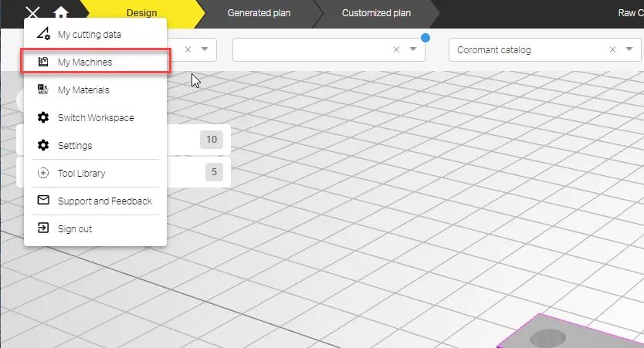The height and width of the screenshot is (348, 644).
Task: Open Settings from the menu
Action: [75, 146]
